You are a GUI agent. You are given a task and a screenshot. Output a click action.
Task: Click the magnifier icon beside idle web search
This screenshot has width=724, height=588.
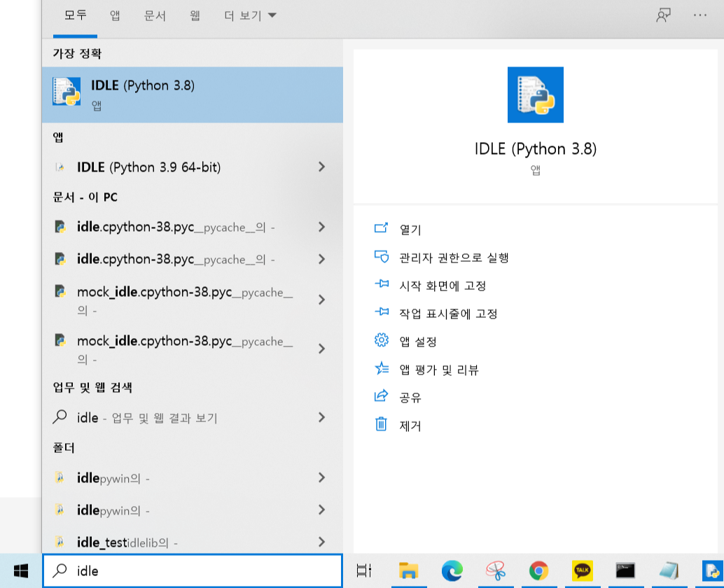coord(60,416)
